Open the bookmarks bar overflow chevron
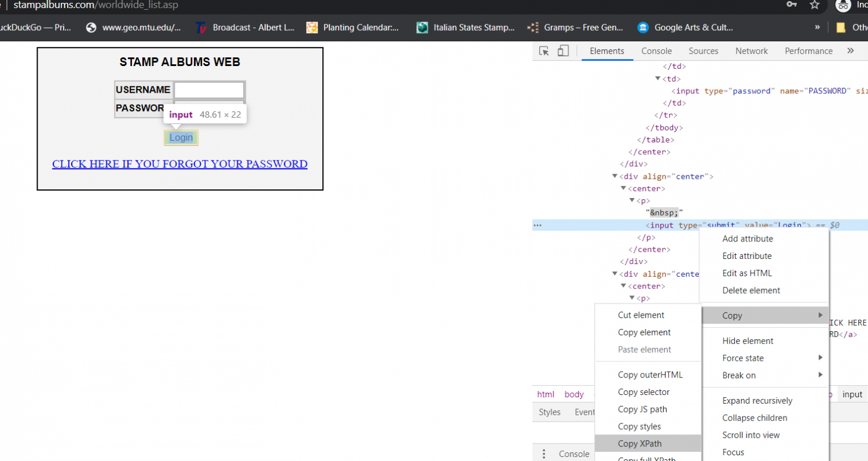This screenshot has width=868, height=461. click(817, 27)
